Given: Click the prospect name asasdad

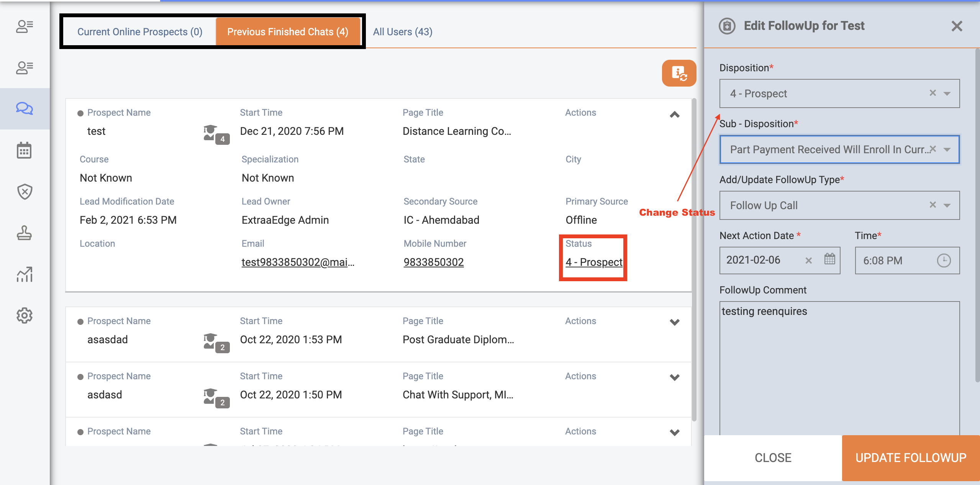Looking at the screenshot, I should (x=107, y=339).
